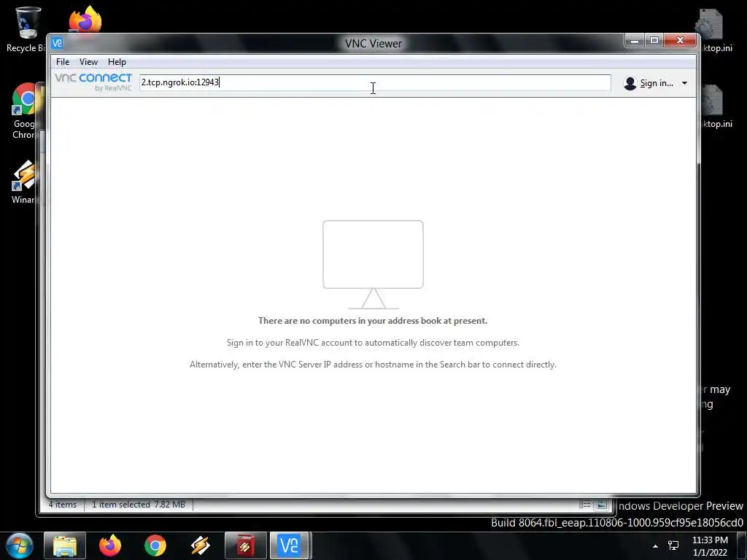747x560 pixels.
Task: Switch to the red archive app in taskbar
Action: [245, 545]
